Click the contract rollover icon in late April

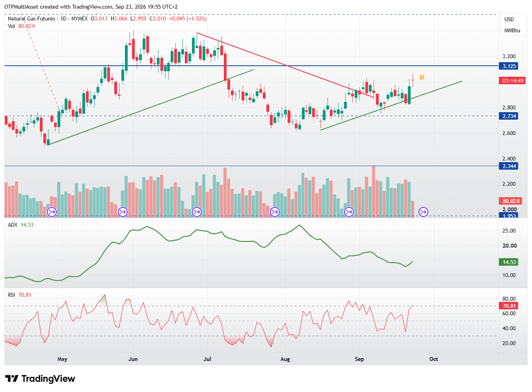point(52,212)
